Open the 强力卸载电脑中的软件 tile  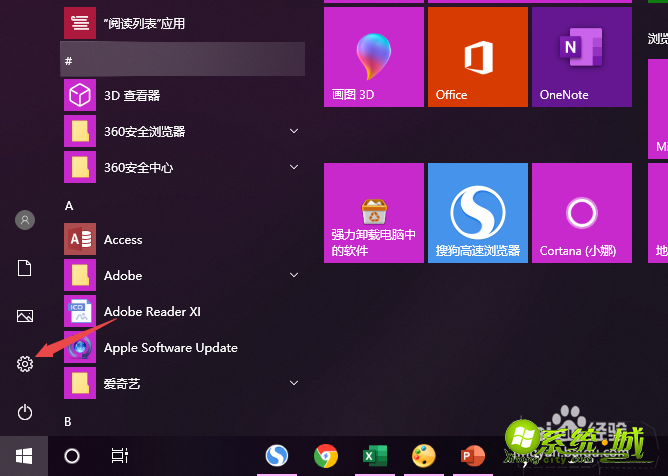pos(374,213)
